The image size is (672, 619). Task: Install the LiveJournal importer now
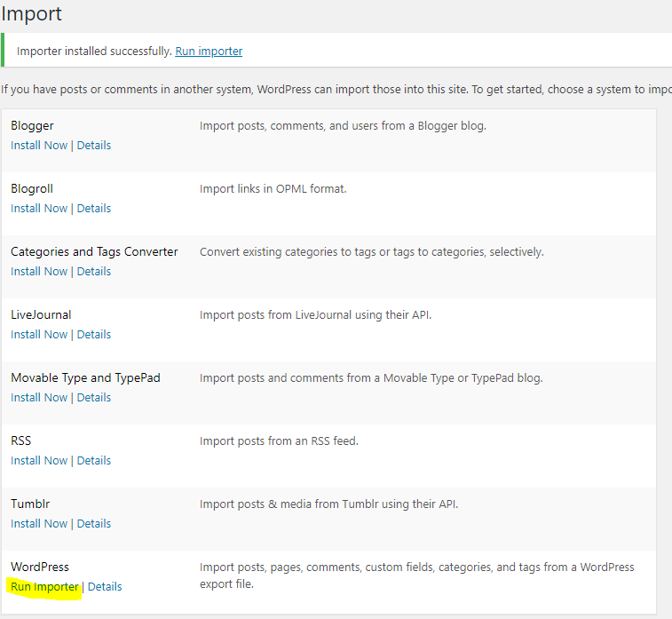point(39,334)
